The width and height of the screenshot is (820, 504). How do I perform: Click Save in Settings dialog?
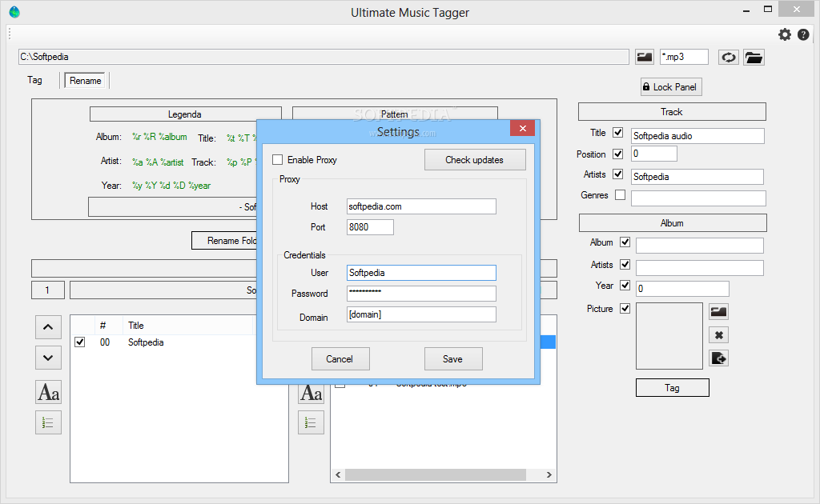click(453, 359)
